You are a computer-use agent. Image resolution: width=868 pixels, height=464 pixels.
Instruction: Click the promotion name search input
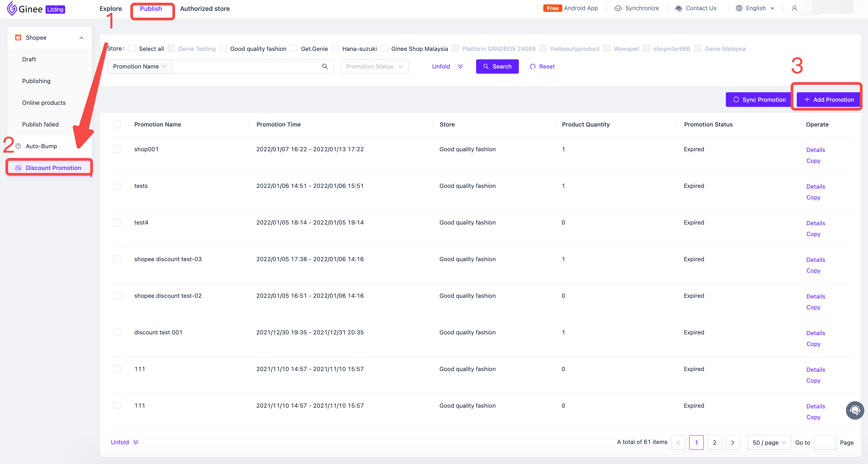click(x=247, y=66)
